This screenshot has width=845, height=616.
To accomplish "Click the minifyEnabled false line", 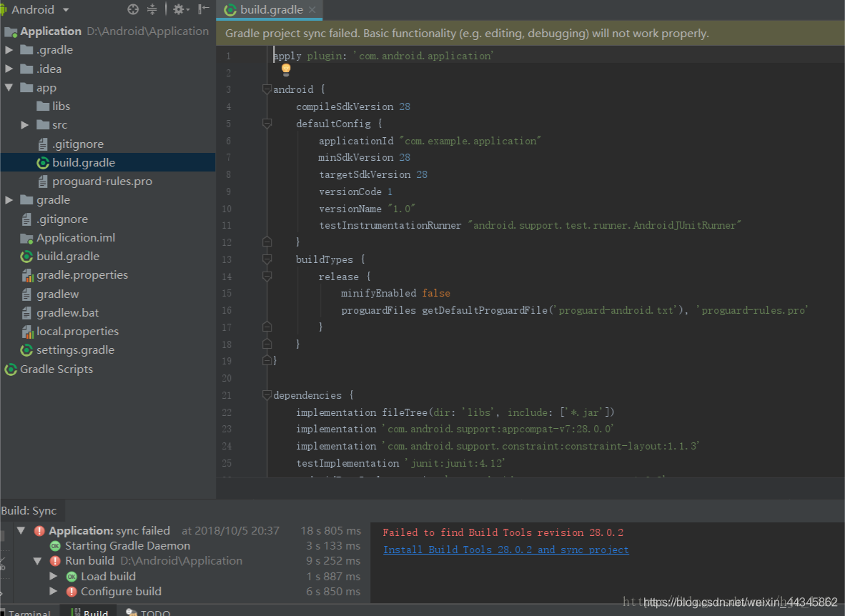I will [395, 293].
